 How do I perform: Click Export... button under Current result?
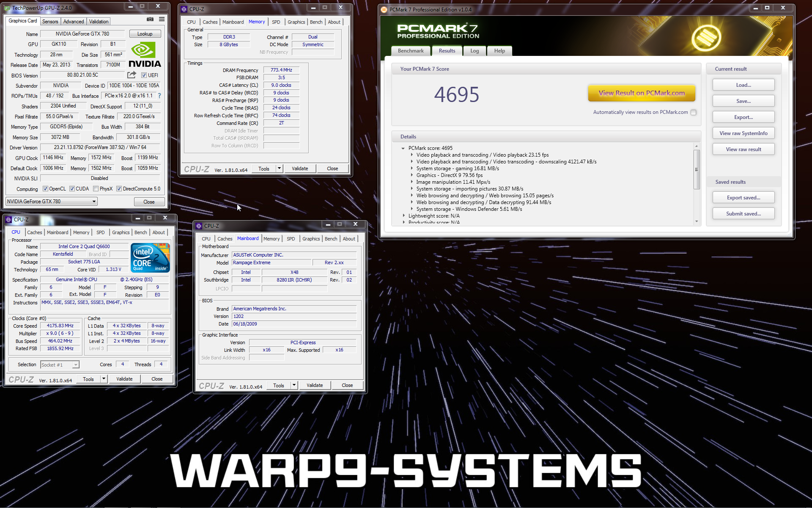(743, 117)
